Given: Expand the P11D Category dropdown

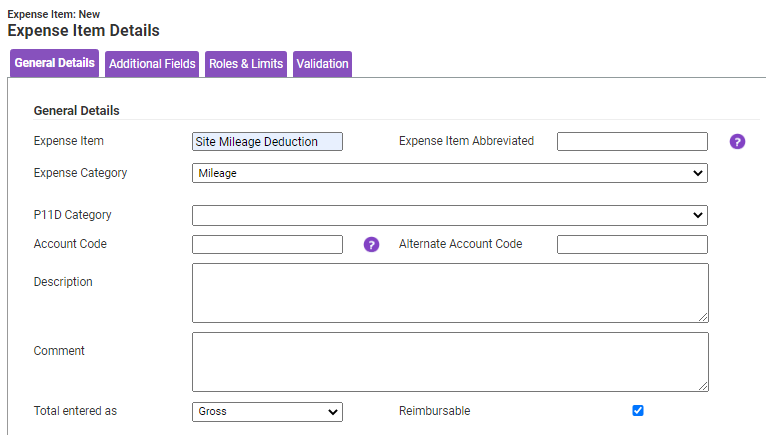Looking at the screenshot, I should [x=449, y=215].
